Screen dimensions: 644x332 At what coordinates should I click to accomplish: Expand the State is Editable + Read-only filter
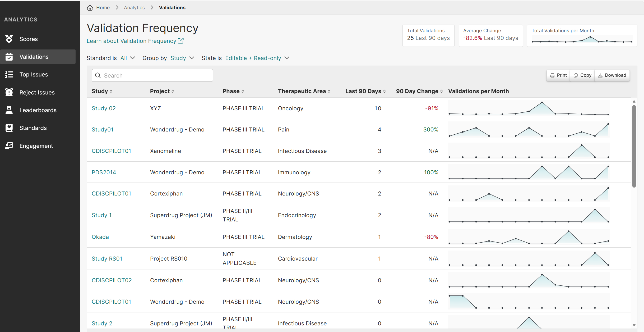coord(257,58)
